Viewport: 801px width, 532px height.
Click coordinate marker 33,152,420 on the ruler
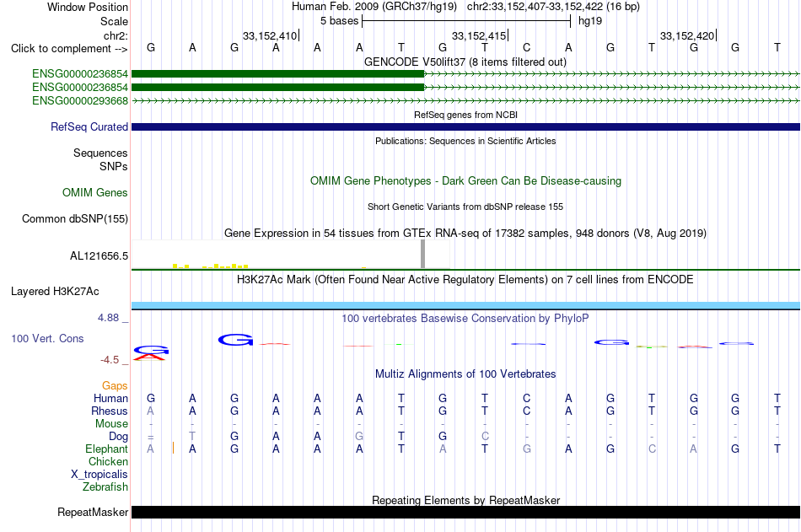pyautogui.click(x=687, y=35)
